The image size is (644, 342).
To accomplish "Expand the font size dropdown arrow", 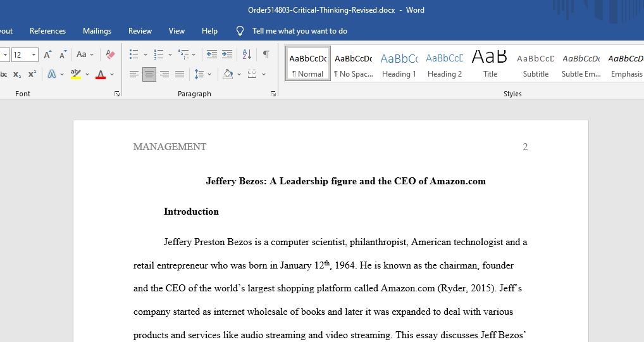I will (34, 54).
